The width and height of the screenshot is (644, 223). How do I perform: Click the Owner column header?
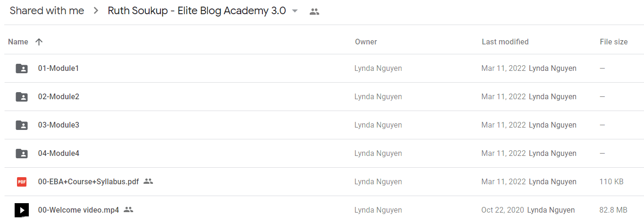tap(366, 42)
